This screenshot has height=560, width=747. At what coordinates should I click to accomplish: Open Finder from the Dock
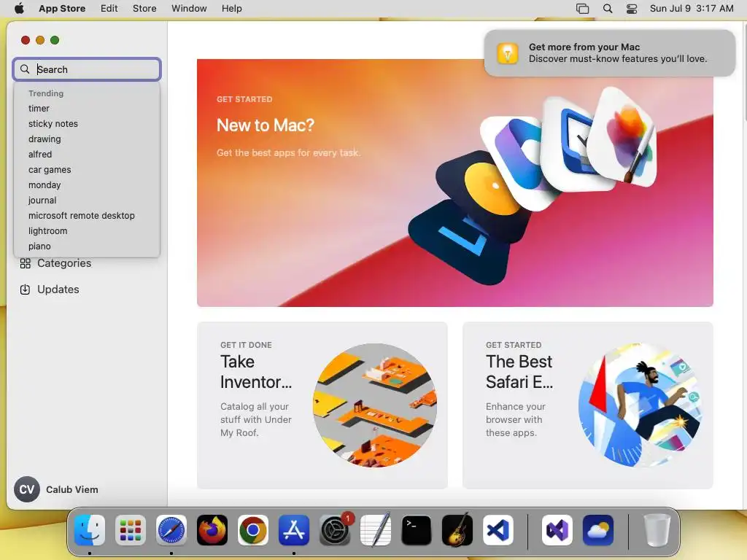[x=90, y=530]
